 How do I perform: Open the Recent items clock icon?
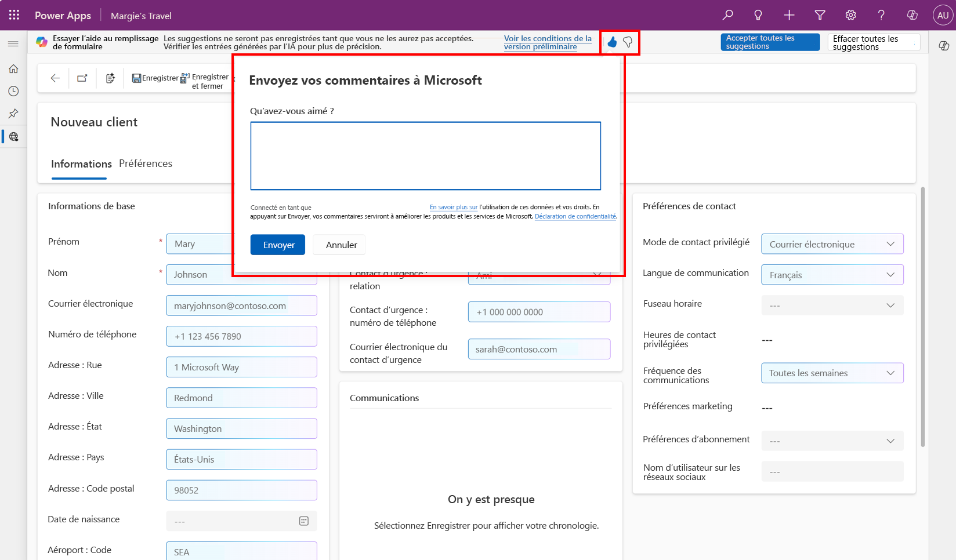click(x=13, y=91)
